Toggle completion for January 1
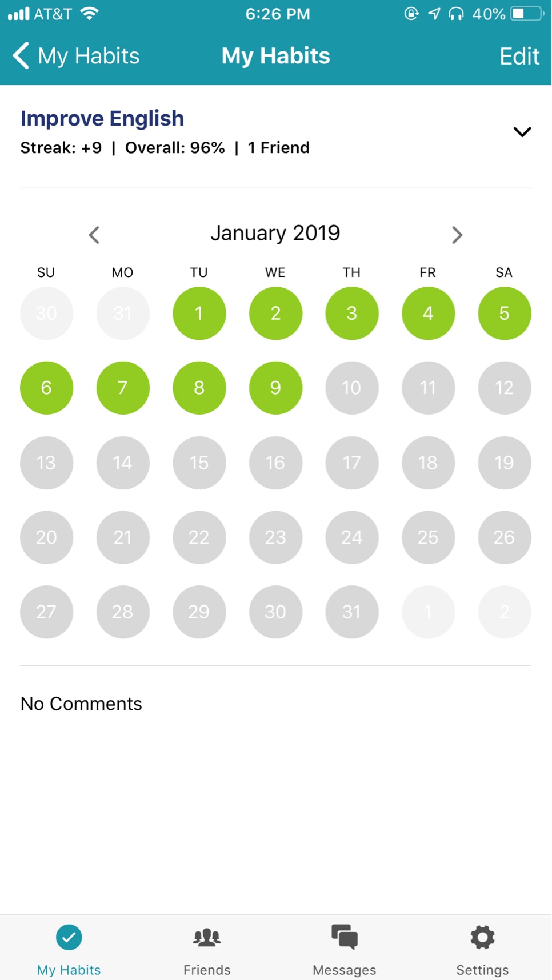 (x=199, y=313)
